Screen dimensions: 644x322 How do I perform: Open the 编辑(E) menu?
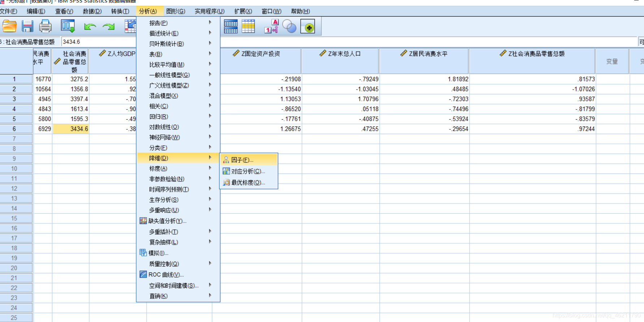coord(36,11)
